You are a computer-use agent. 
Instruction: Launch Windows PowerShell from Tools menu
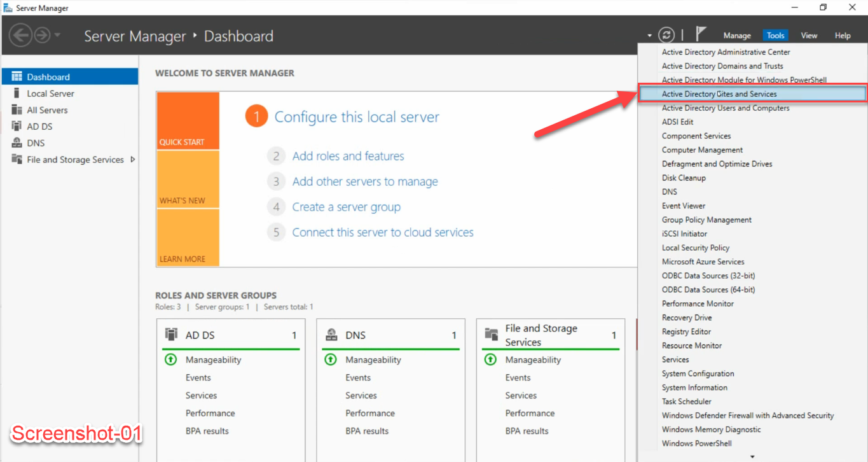pos(753,444)
